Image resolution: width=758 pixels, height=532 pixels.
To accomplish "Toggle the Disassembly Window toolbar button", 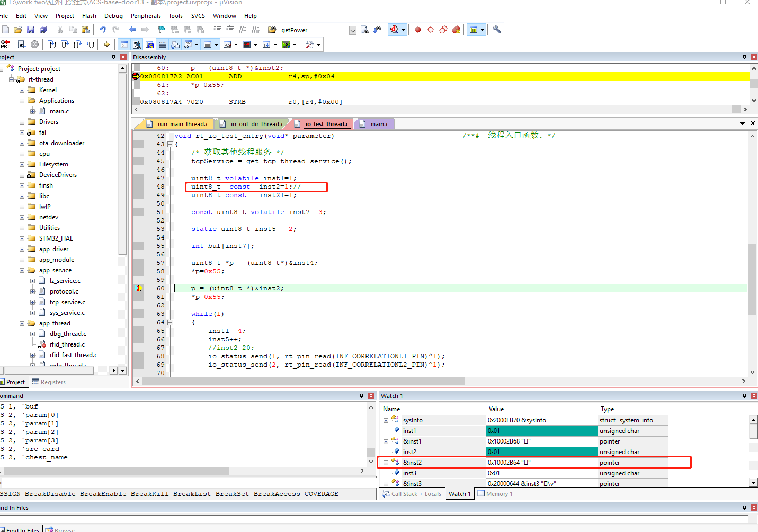I will click(x=137, y=45).
